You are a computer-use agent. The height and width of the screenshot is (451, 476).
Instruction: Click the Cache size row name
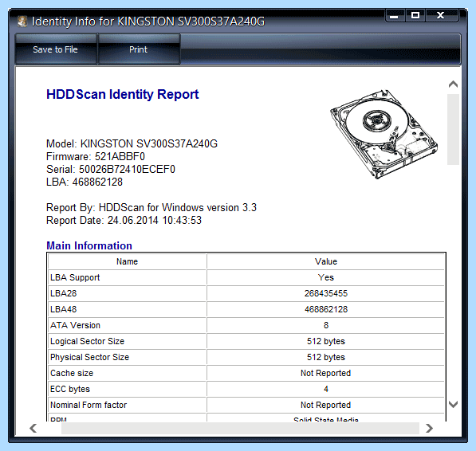pyautogui.click(x=72, y=373)
